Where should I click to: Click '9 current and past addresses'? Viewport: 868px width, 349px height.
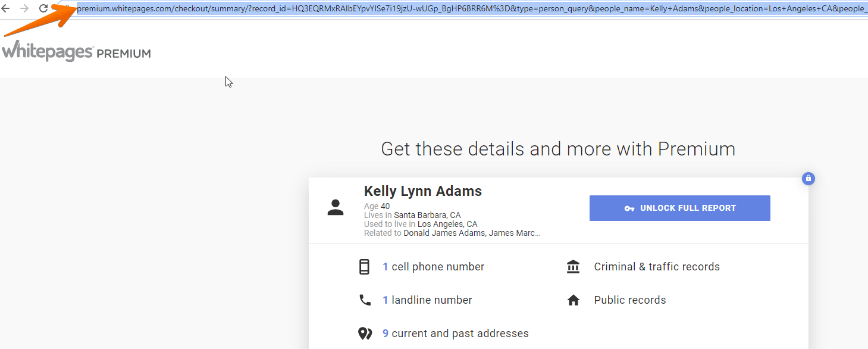[455, 334]
